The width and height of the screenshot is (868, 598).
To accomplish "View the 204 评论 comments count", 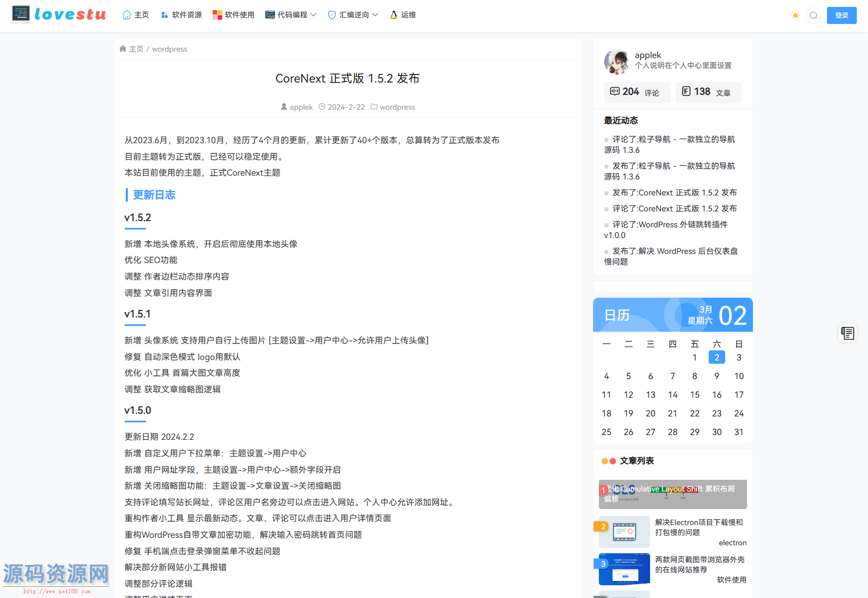I will [637, 92].
